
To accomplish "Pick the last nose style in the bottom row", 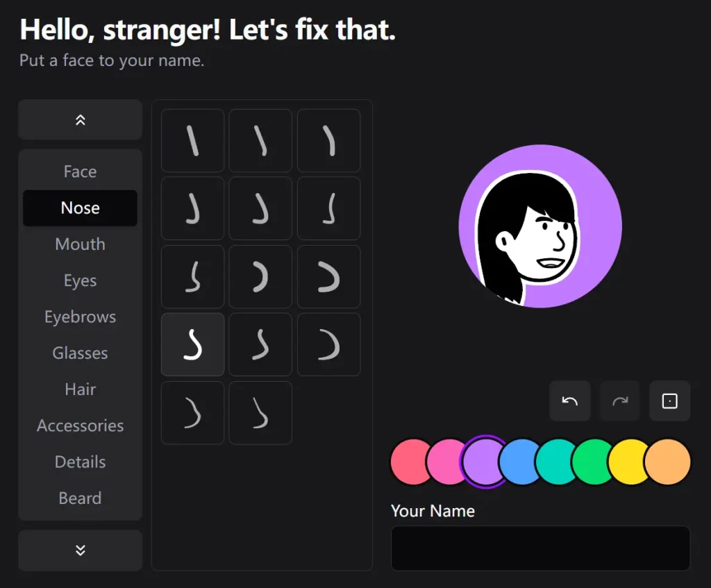I will 260,412.
